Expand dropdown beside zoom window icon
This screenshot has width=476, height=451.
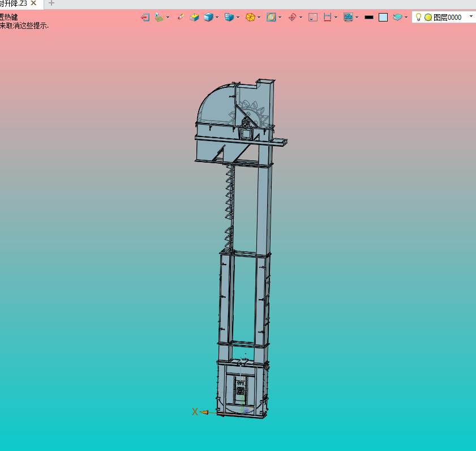coord(280,18)
